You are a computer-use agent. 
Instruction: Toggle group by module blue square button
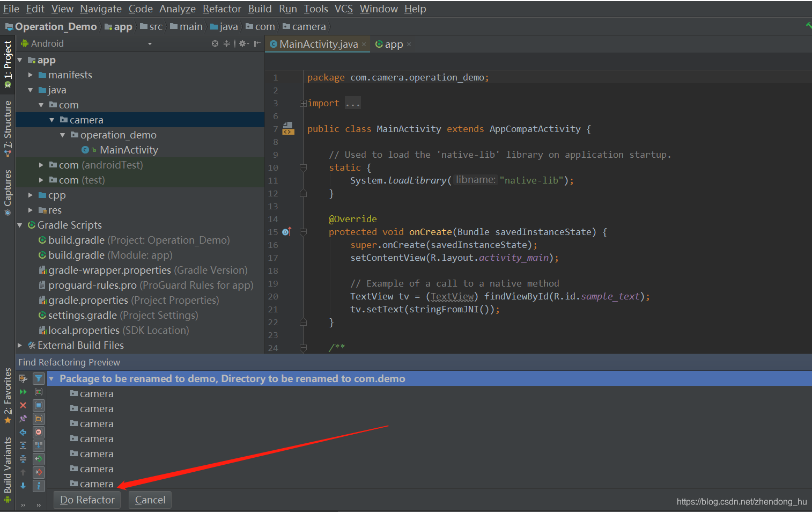[x=39, y=405]
